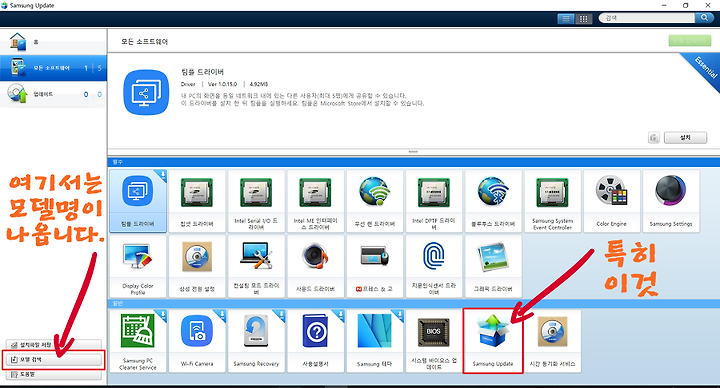Select the Samsung System Event Controller tile
This screenshot has width=720, height=388.
552,201
